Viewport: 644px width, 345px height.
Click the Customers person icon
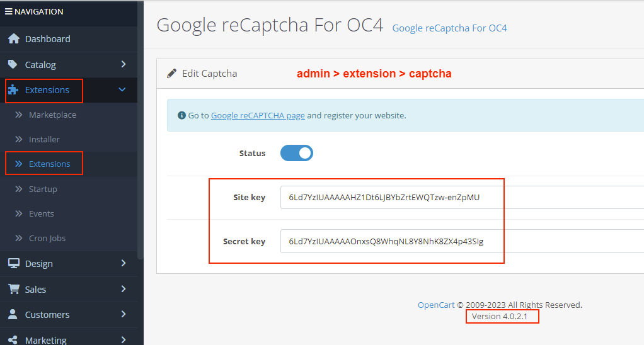pyautogui.click(x=13, y=314)
